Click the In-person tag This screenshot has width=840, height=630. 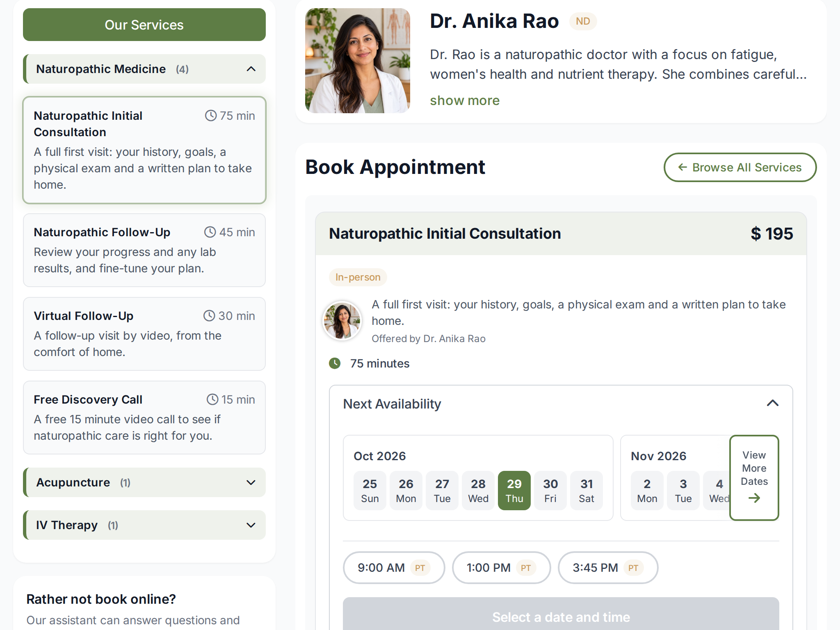pyautogui.click(x=358, y=277)
